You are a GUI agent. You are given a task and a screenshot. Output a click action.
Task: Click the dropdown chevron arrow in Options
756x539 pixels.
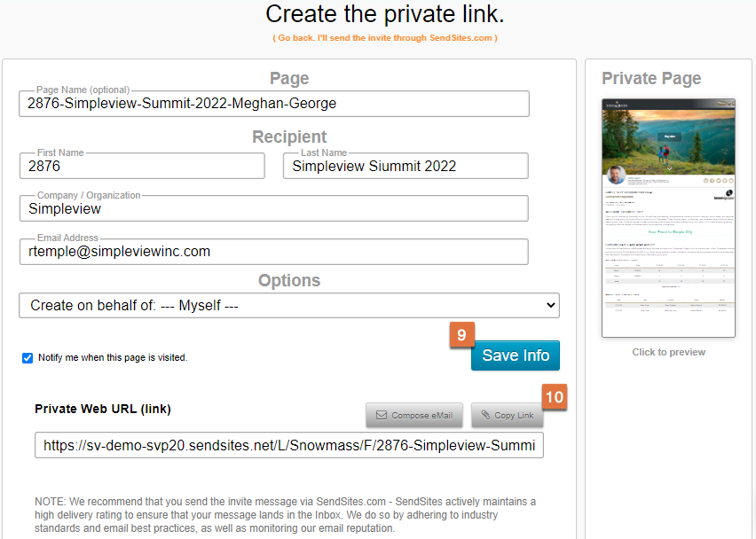tap(551, 305)
